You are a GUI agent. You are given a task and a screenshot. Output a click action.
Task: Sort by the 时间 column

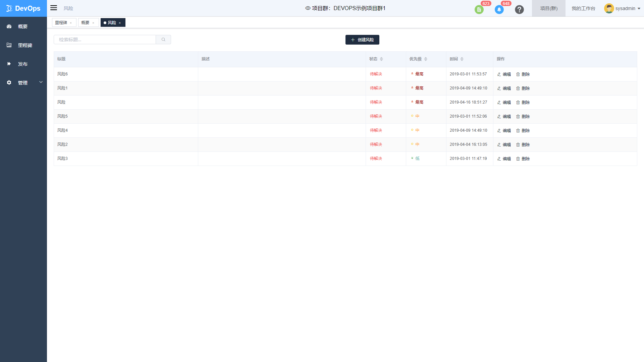(x=462, y=59)
